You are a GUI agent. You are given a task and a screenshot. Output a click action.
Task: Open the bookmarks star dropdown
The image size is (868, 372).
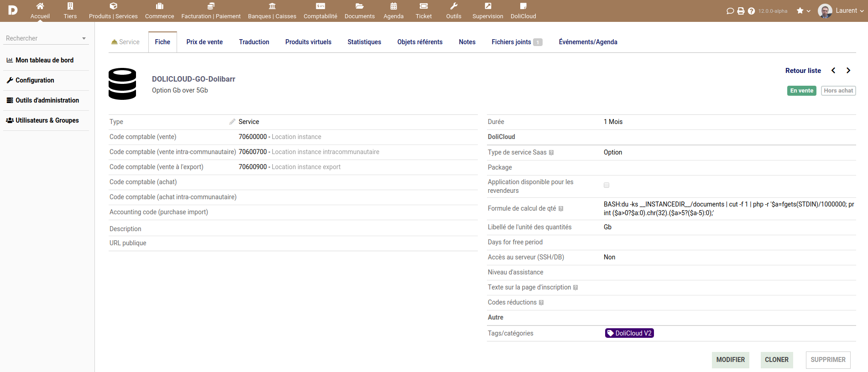click(x=803, y=10)
